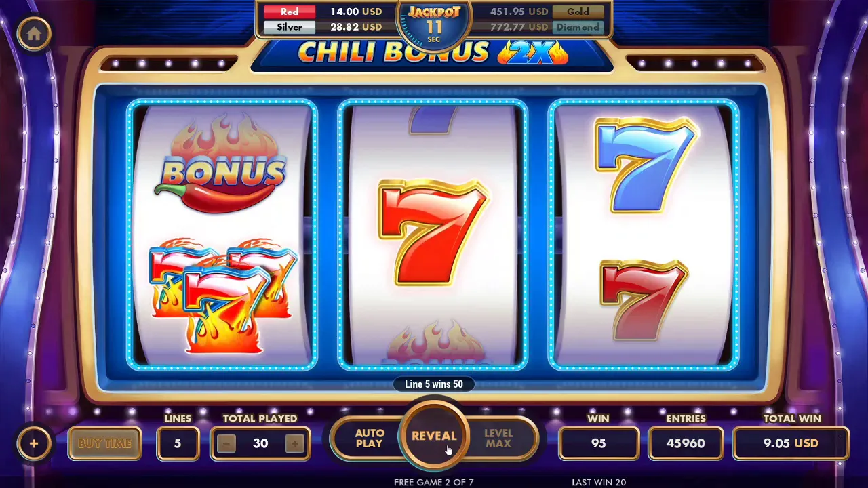Click the small red seven on right reel
868x488 pixels.
pos(644,300)
